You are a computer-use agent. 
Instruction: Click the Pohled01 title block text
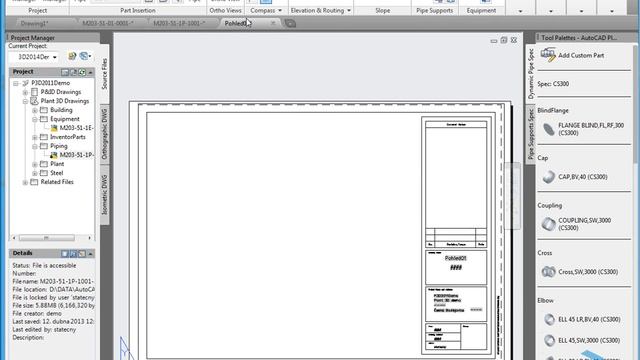[456, 258]
